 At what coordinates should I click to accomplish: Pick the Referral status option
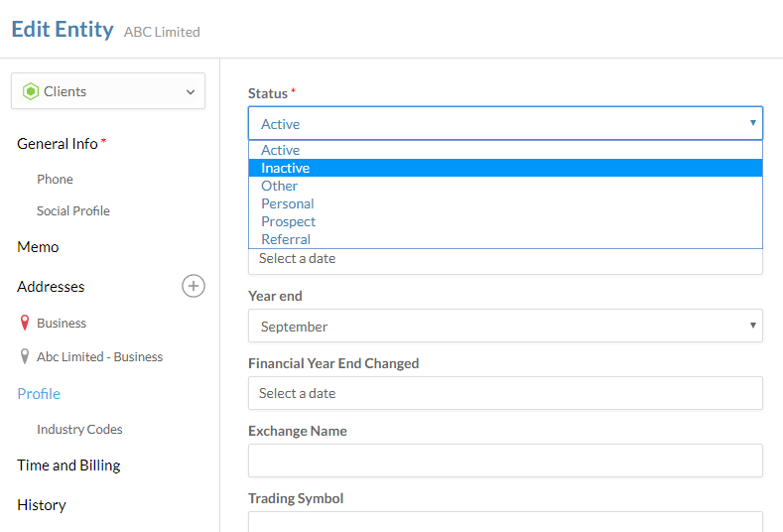pos(286,239)
